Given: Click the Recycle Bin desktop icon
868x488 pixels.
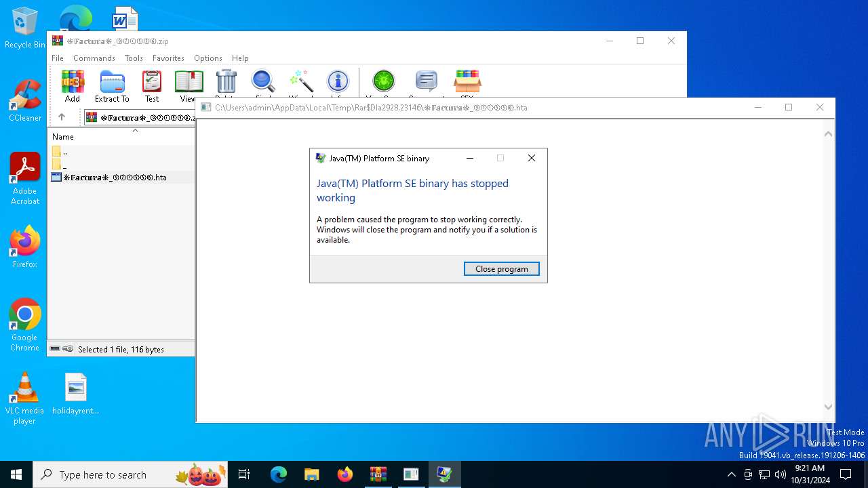Looking at the screenshot, I should click(x=25, y=28).
